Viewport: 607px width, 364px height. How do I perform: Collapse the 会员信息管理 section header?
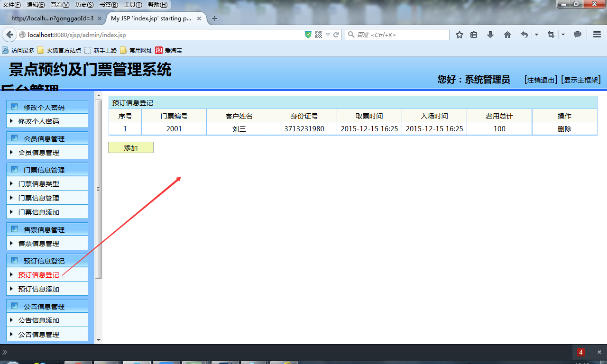tap(47, 139)
